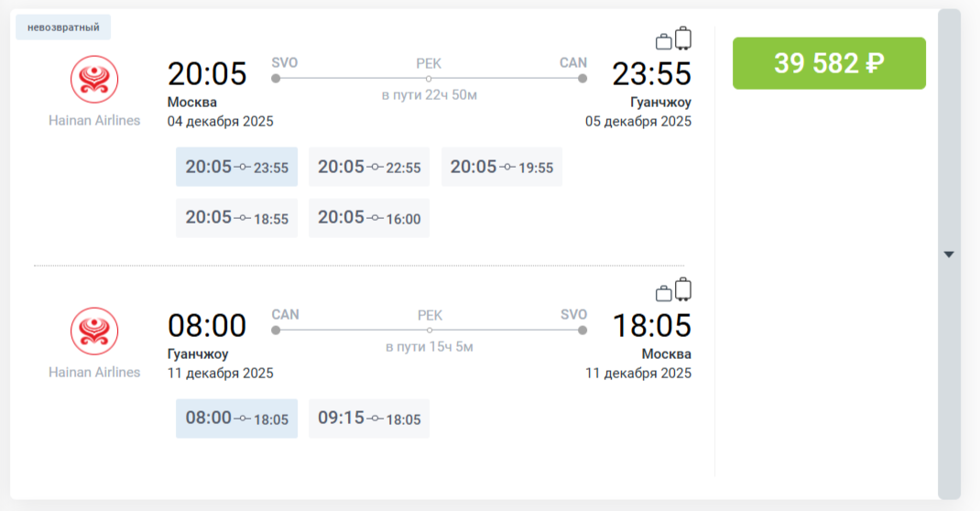Choose outbound option 20:05 to 18:55
Viewport: 980px width, 511px height.
pos(236,218)
